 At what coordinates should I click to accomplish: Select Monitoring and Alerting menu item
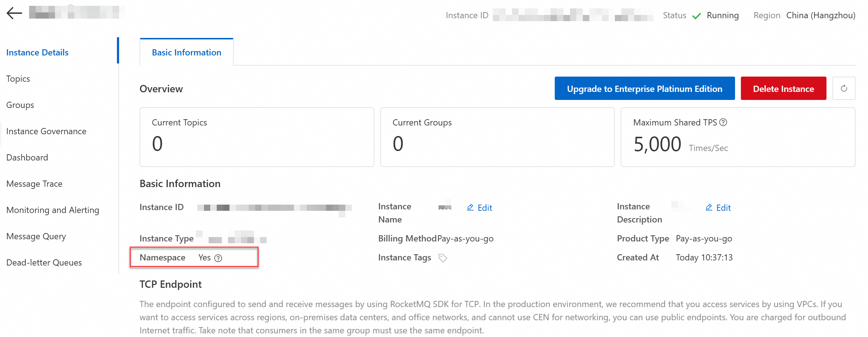tap(53, 210)
